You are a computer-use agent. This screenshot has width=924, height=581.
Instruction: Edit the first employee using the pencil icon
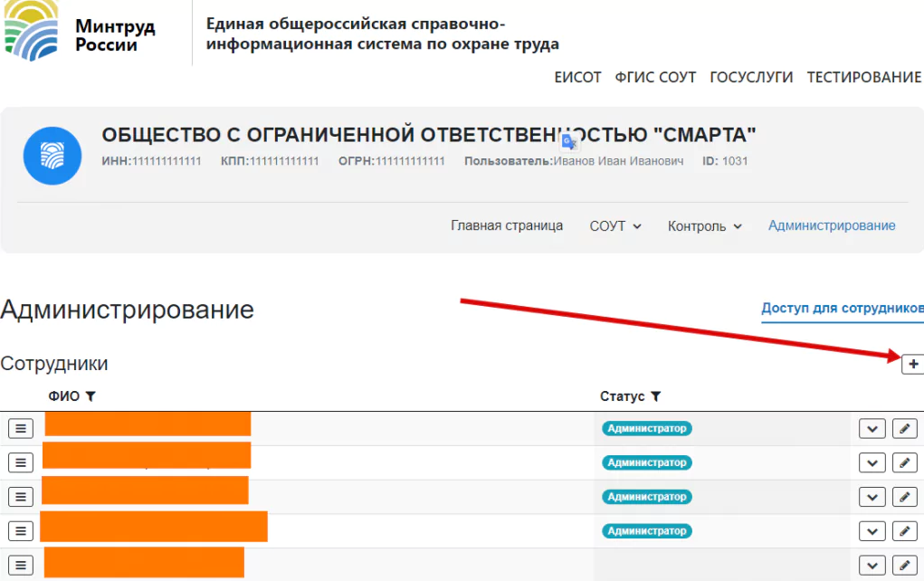point(905,428)
